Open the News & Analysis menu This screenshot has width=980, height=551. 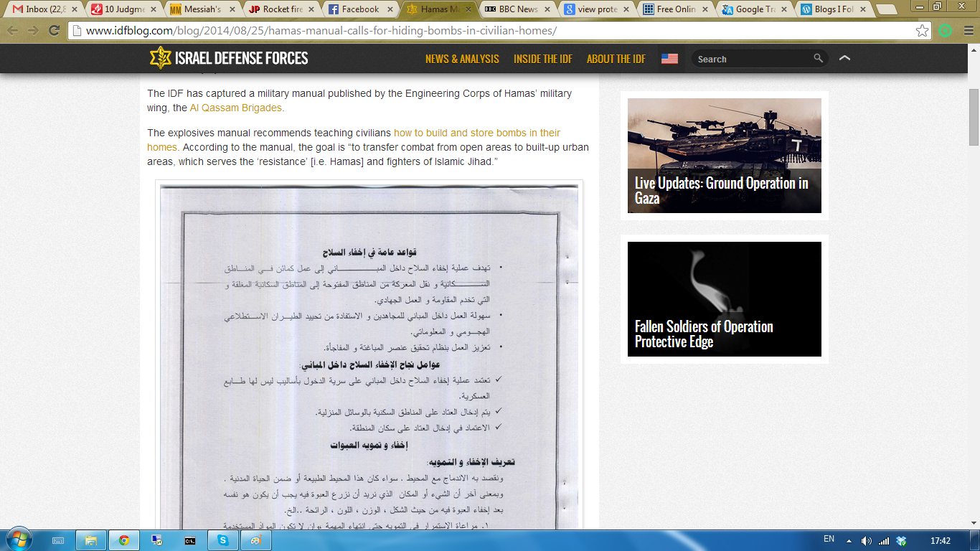click(x=462, y=59)
